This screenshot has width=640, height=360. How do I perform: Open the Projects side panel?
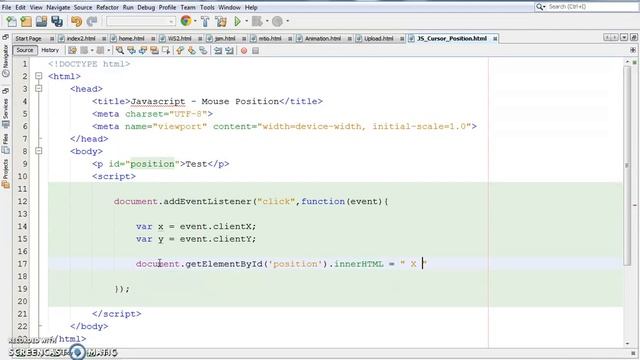[x=5, y=173]
